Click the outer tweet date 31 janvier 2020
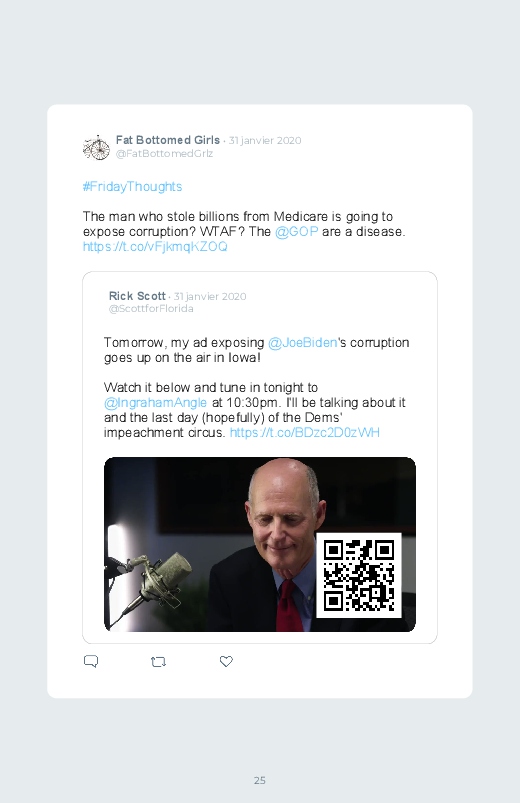The image size is (520, 803). click(x=265, y=140)
